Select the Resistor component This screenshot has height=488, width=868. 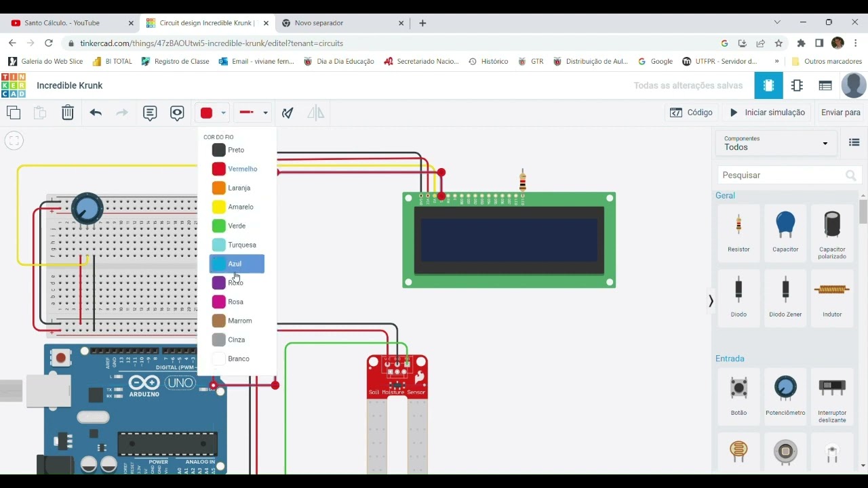tap(738, 232)
